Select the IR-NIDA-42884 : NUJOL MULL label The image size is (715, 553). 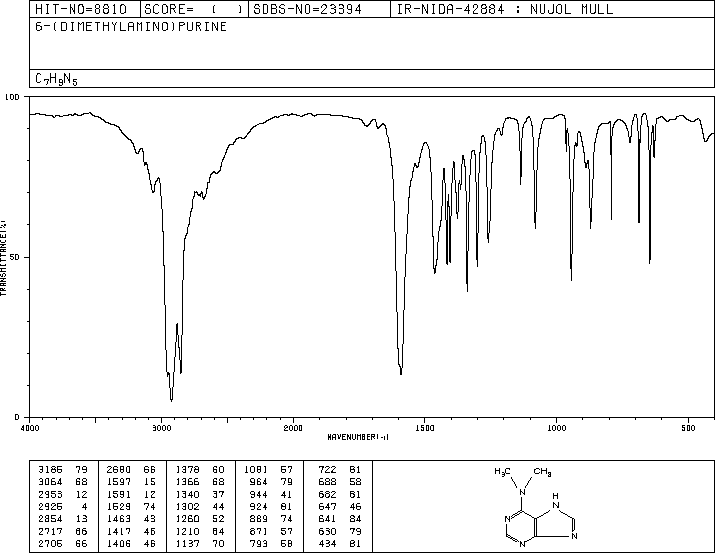[x=505, y=9]
